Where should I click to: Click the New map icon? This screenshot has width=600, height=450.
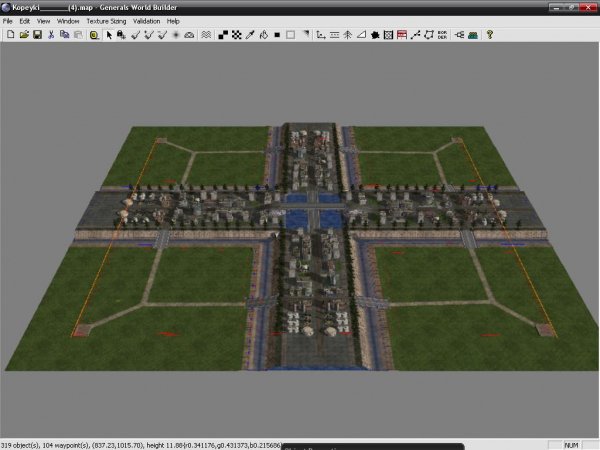click(10, 34)
